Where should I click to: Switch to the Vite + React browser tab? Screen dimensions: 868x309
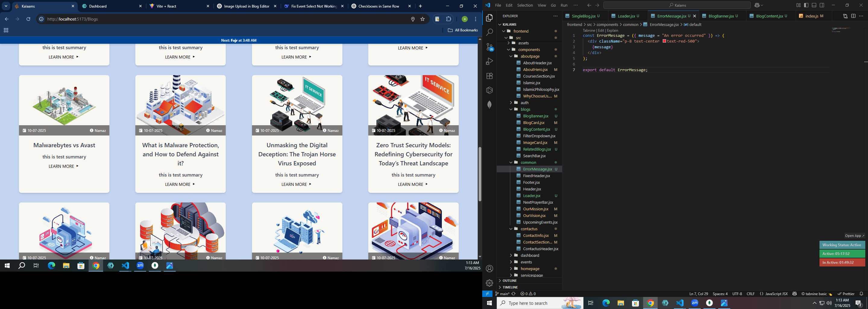click(179, 6)
